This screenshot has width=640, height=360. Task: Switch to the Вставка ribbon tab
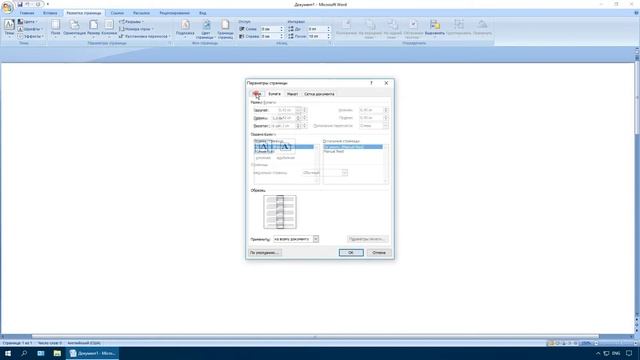(x=50, y=13)
